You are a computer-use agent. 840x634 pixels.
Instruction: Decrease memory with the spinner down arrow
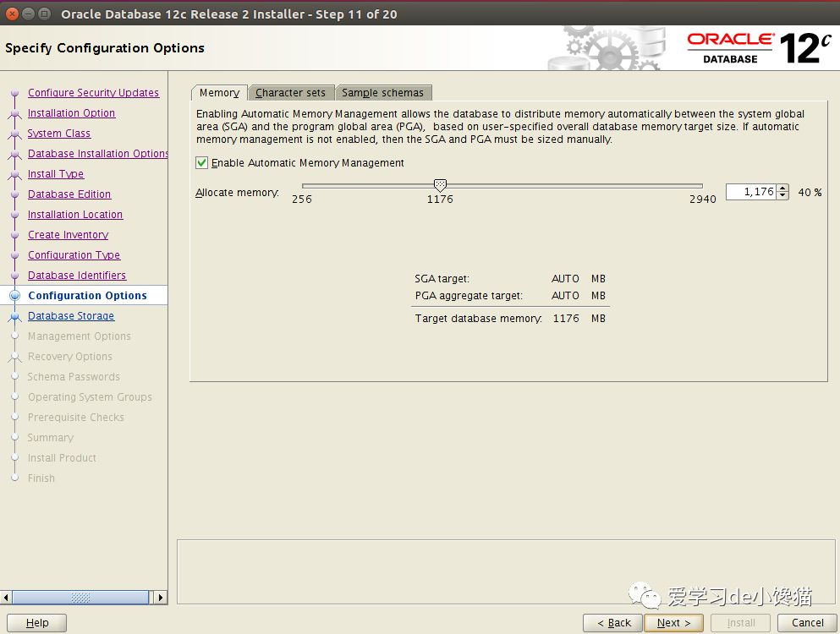tap(782, 195)
